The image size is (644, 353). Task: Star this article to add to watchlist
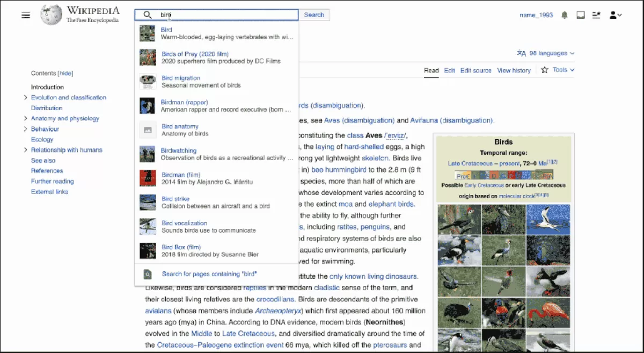point(544,70)
